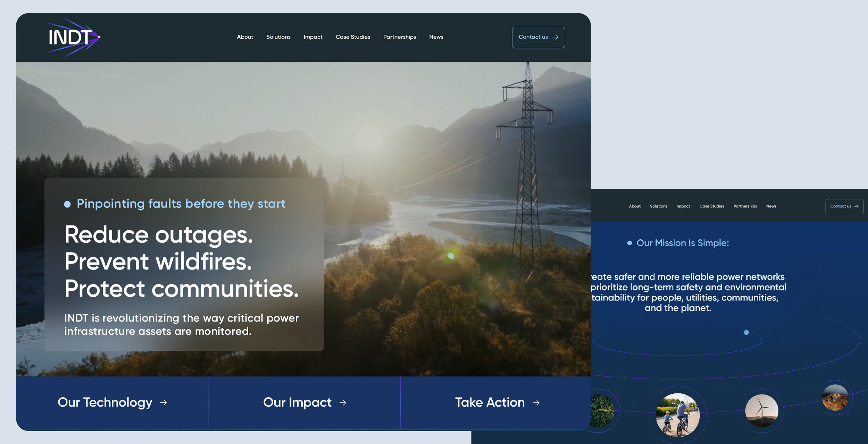Click the Our Technology link

pos(105,402)
